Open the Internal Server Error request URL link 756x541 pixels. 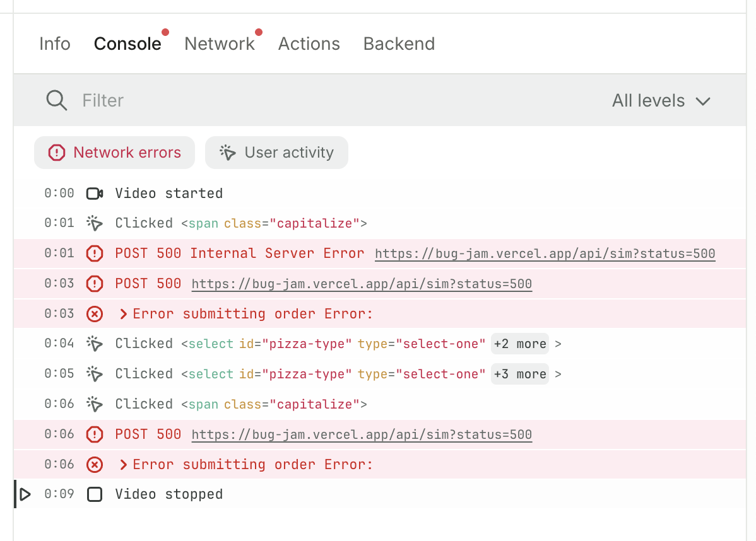[x=545, y=254]
